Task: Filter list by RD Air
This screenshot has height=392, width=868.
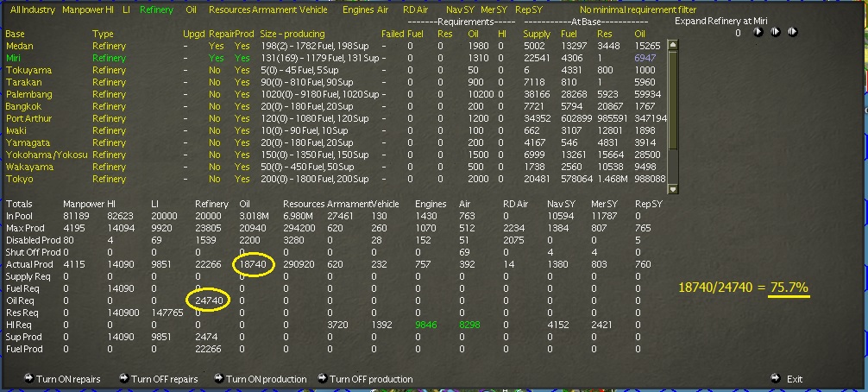Action: (x=416, y=10)
